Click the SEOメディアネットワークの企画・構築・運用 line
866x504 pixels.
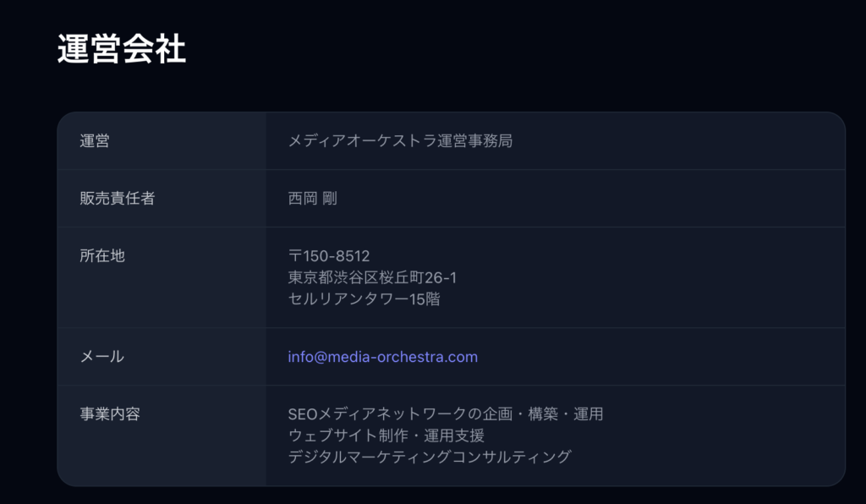click(445, 414)
